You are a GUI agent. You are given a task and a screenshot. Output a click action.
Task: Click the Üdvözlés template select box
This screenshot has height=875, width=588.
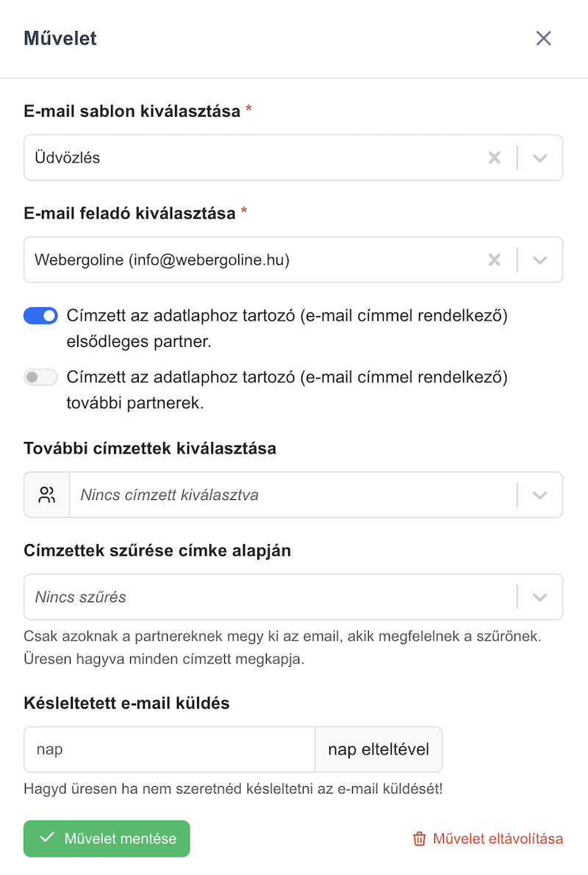(x=293, y=158)
